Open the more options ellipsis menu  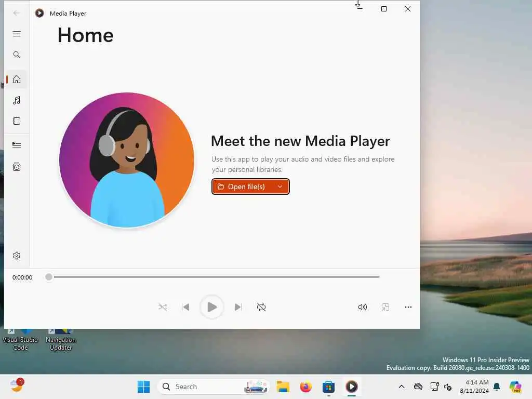(408, 307)
